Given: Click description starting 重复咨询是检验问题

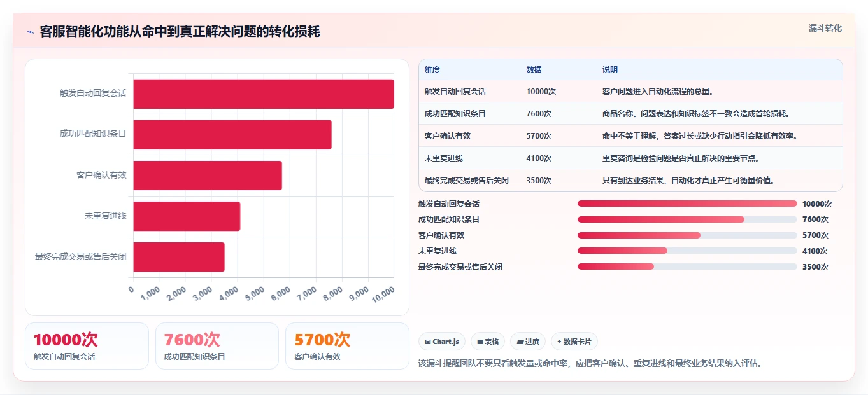Looking at the screenshot, I should pyautogui.click(x=681, y=158).
